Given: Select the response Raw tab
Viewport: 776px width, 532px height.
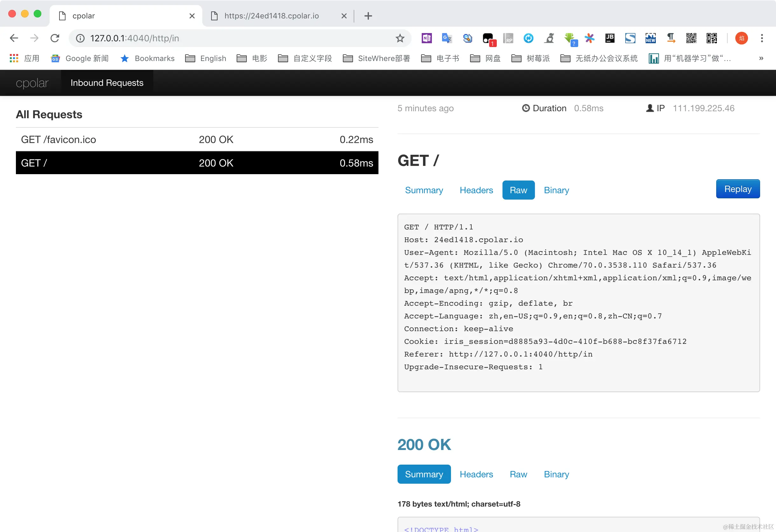Looking at the screenshot, I should 518,474.
